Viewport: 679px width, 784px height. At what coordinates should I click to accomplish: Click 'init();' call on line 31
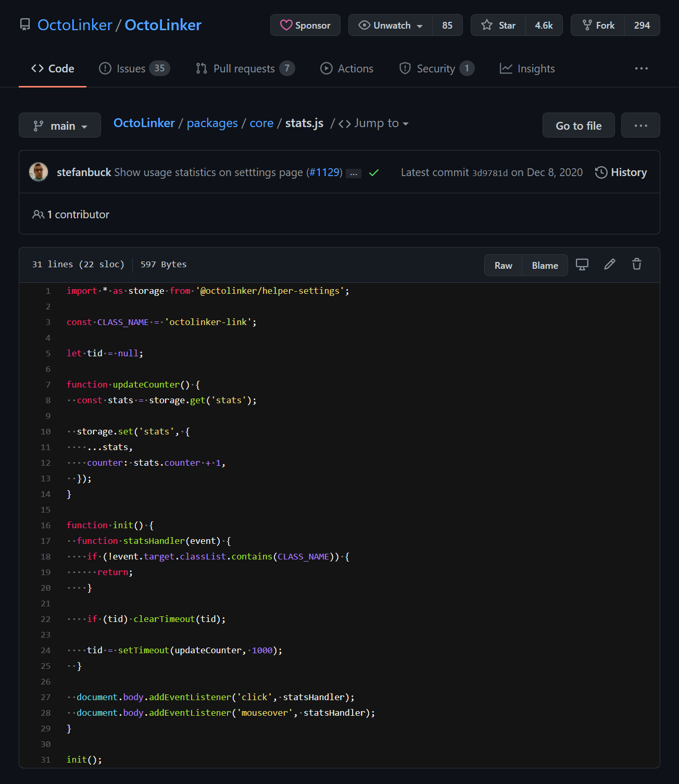(x=84, y=760)
